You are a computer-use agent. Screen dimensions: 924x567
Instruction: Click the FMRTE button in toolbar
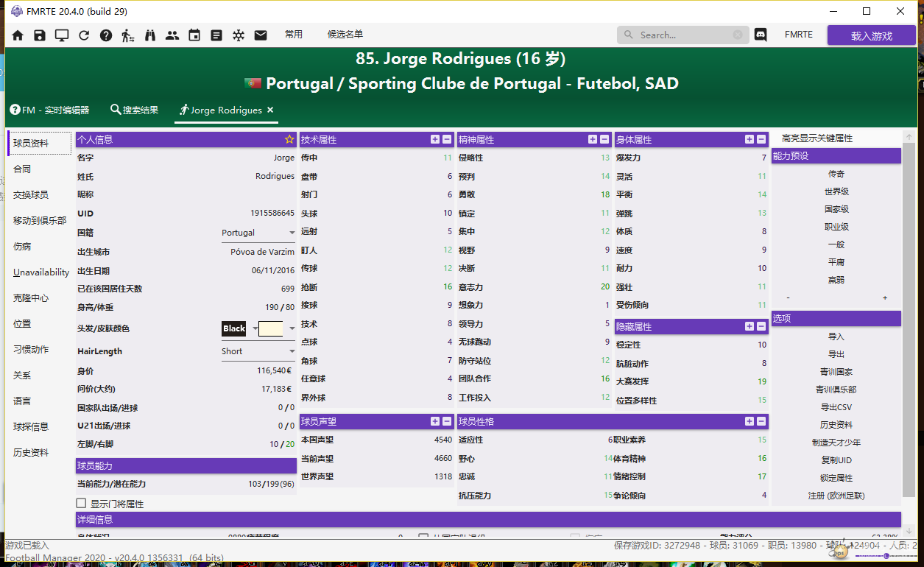(x=799, y=35)
